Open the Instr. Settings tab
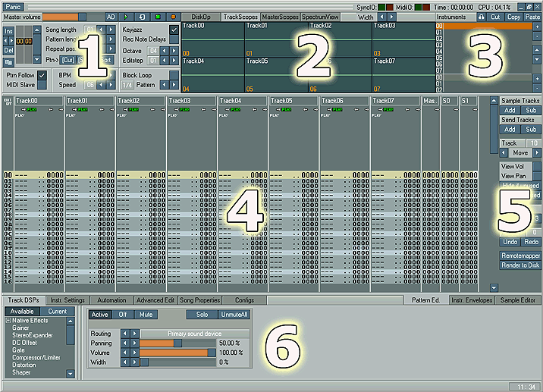The width and height of the screenshot is (543, 392). pyautogui.click(x=67, y=300)
